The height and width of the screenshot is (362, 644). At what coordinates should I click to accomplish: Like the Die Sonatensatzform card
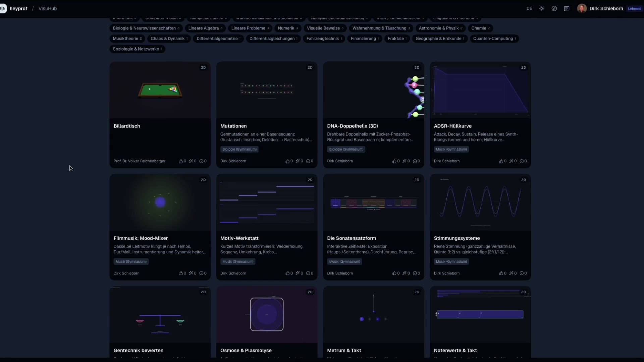(x=394, y=274)
